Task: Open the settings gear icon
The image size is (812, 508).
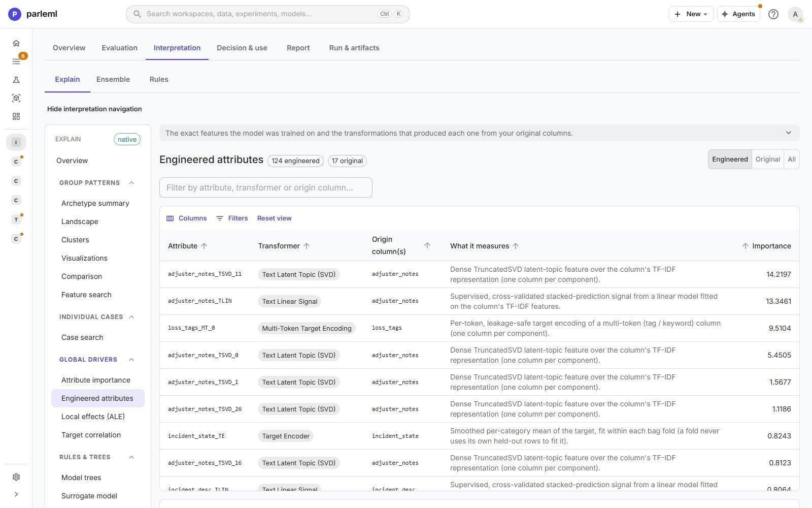Action: (16, 477)
